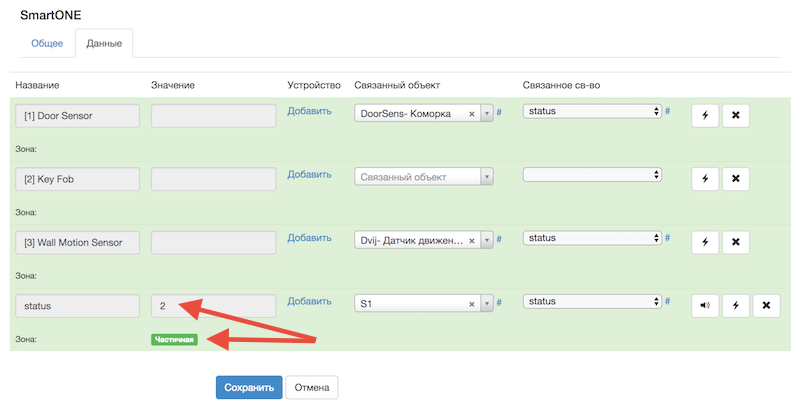Expand DoorSens- Коморка object dropdown

tap(487, 113)
